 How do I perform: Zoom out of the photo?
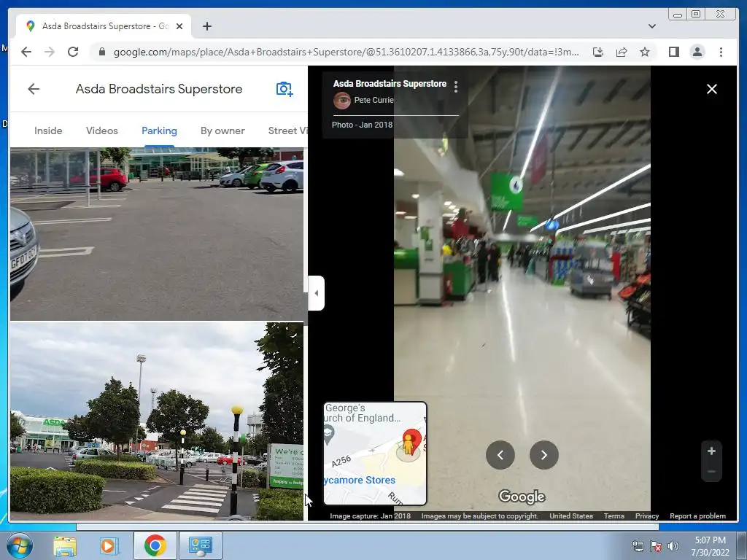coord(711,472)
